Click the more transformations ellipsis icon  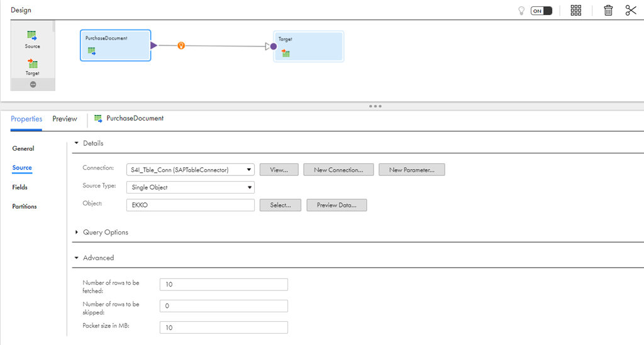33,84
